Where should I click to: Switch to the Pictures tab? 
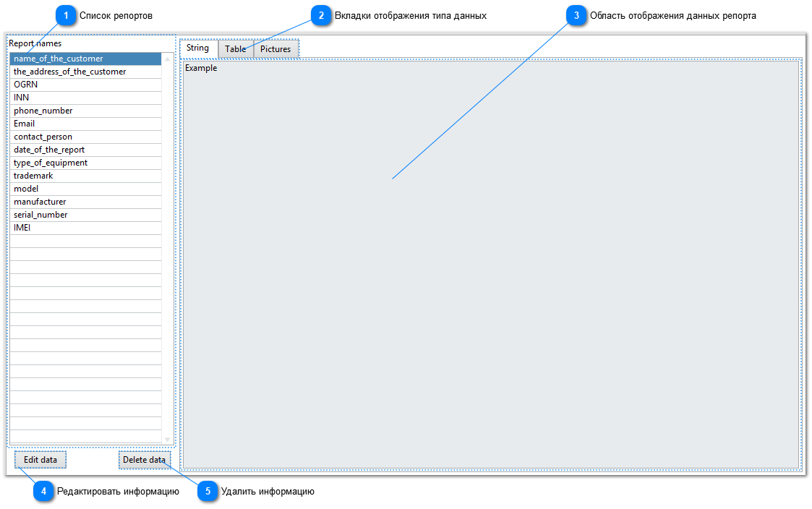(275, 49)
